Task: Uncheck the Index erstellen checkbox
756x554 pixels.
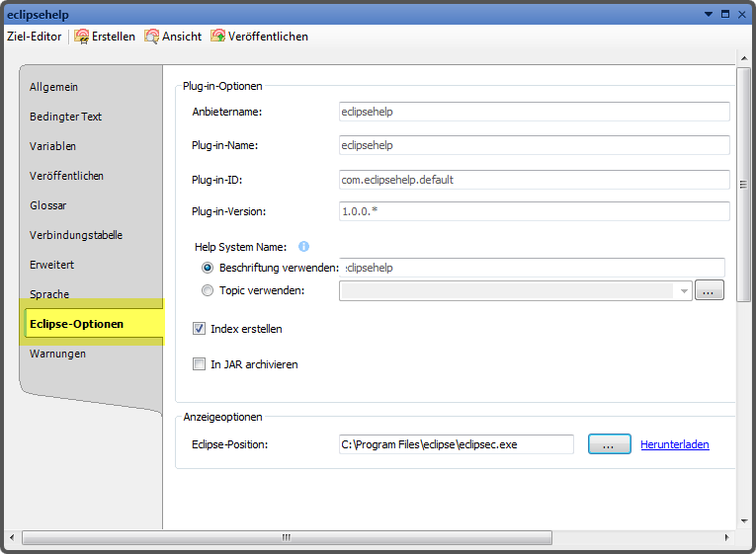Action: pos(199,329)
